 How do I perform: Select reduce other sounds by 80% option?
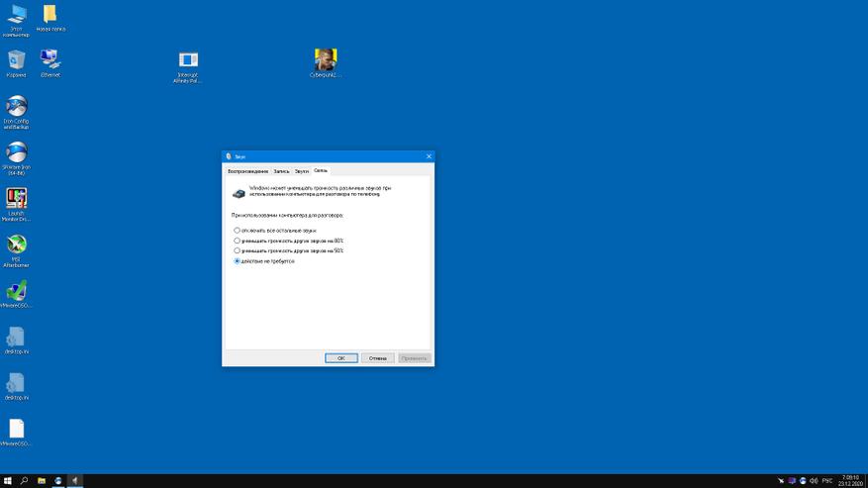tap(238, 241)
